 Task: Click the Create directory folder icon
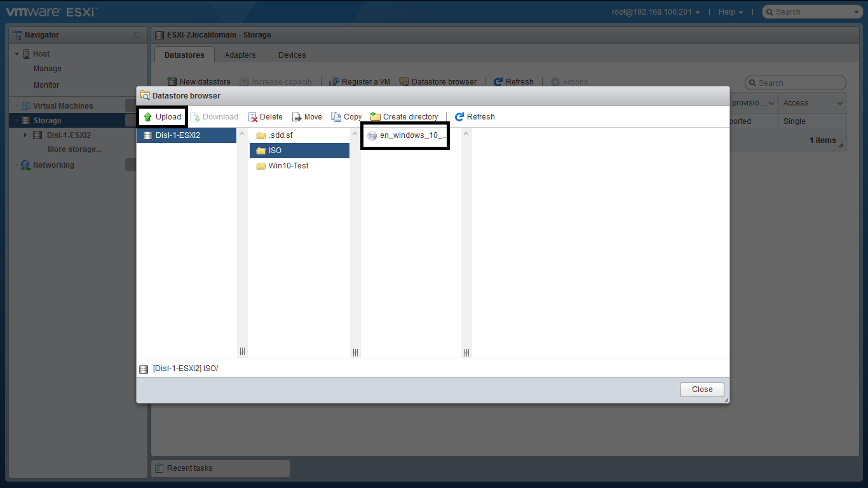(376, 117)
